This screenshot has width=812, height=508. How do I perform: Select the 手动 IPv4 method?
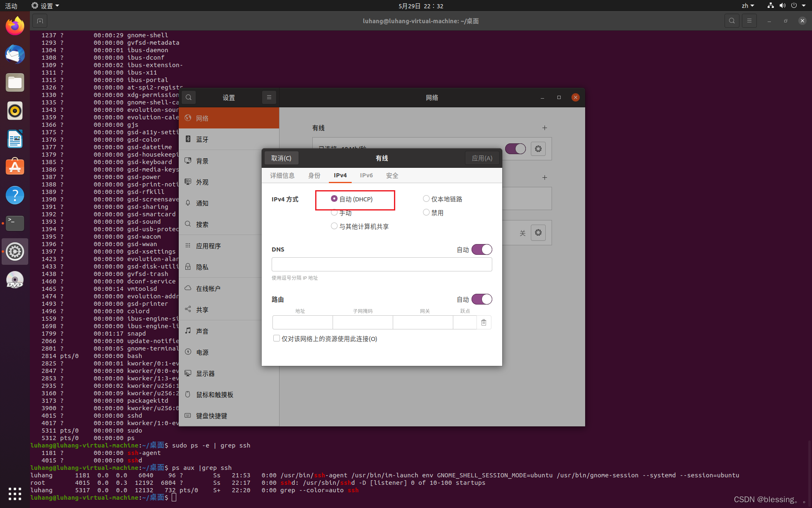[x=334, y=212]
